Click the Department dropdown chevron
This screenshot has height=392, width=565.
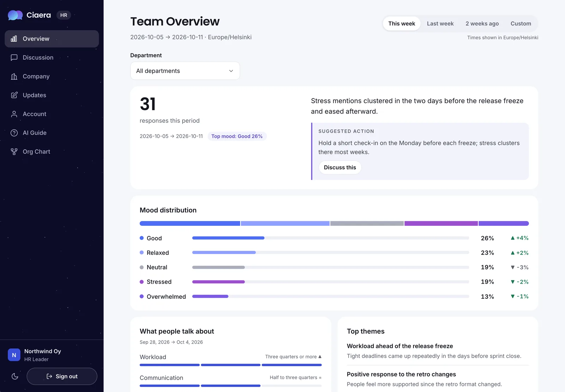(231, 71)
